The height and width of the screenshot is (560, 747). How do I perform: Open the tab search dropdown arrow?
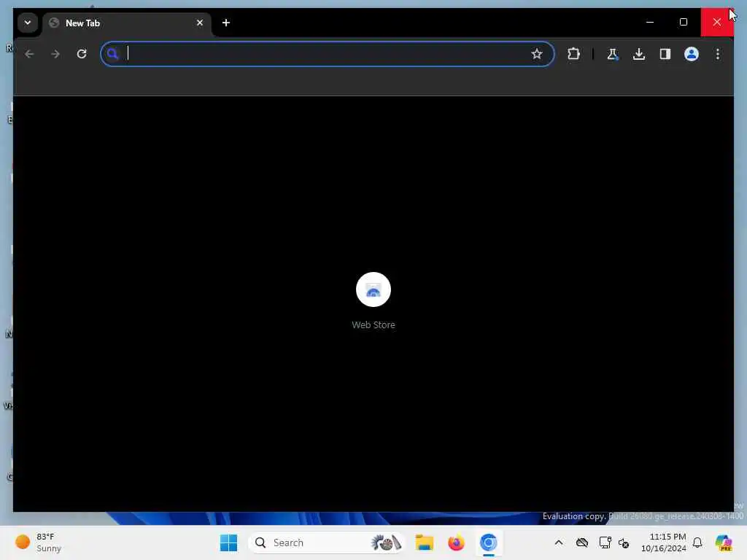click(28, 23)
